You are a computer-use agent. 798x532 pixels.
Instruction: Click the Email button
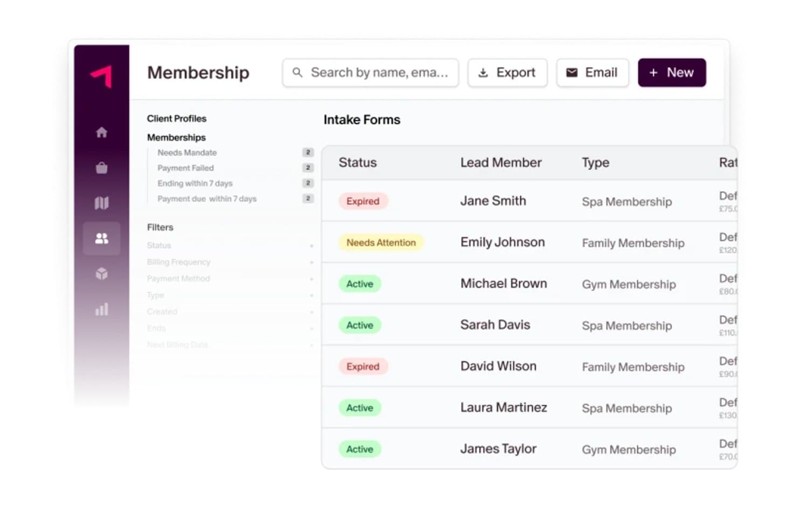(x=593, y=73)
